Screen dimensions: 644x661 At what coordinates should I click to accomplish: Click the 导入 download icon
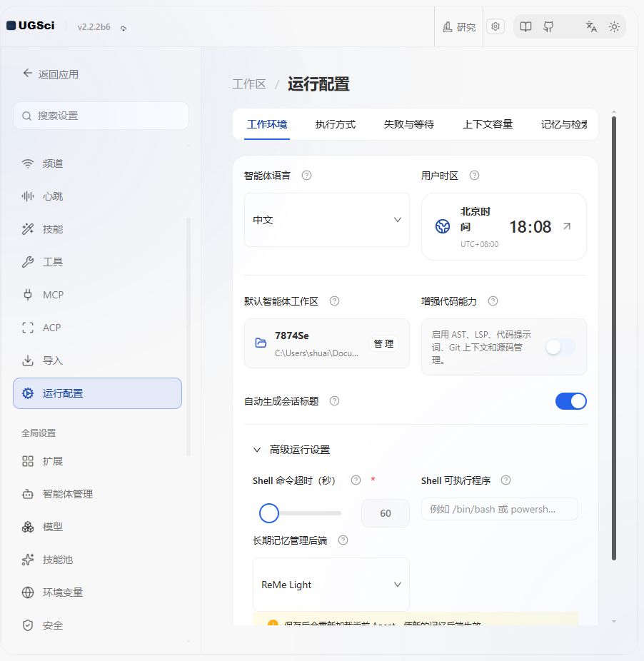[28, 360]
